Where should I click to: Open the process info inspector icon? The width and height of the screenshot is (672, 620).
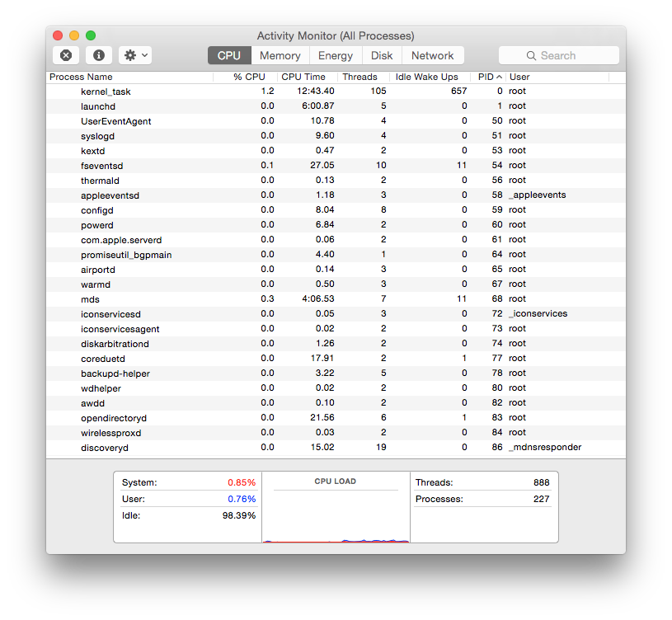click(x=99, y=55)
